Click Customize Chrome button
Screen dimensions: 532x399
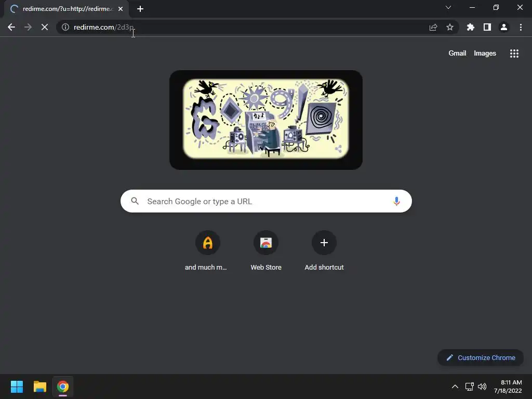pyautogui.click(x=481, y=357)
